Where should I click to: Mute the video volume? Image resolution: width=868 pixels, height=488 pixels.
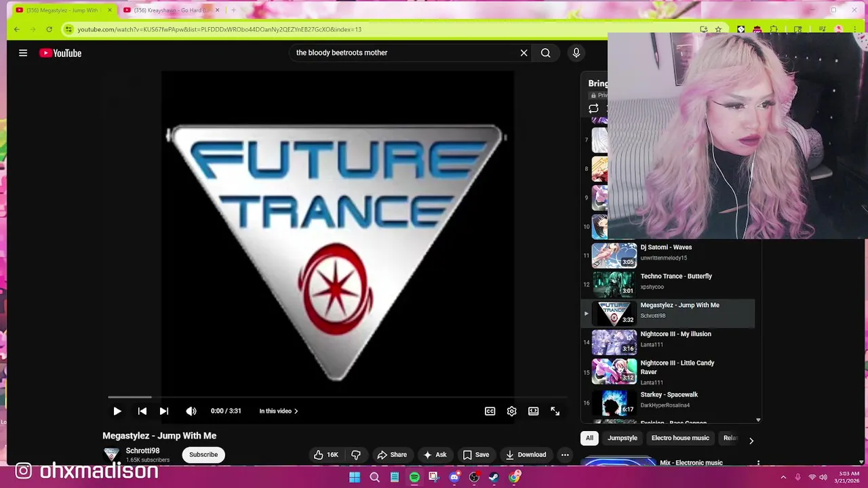coord(191,411)
